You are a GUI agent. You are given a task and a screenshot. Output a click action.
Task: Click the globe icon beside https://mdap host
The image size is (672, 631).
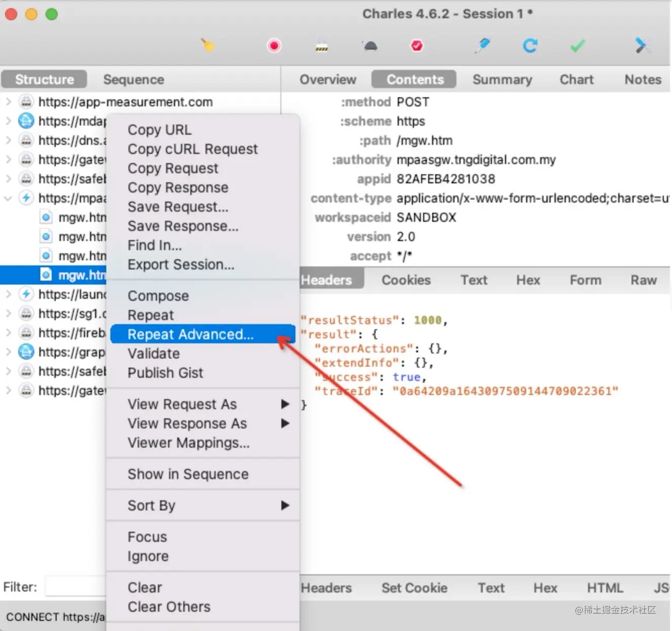26,121
